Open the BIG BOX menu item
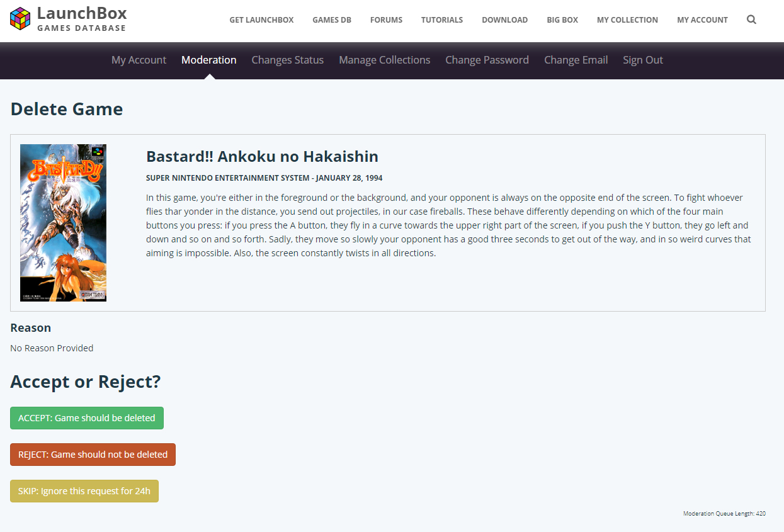Screen dimensions: 784x532 coord(562,20)
